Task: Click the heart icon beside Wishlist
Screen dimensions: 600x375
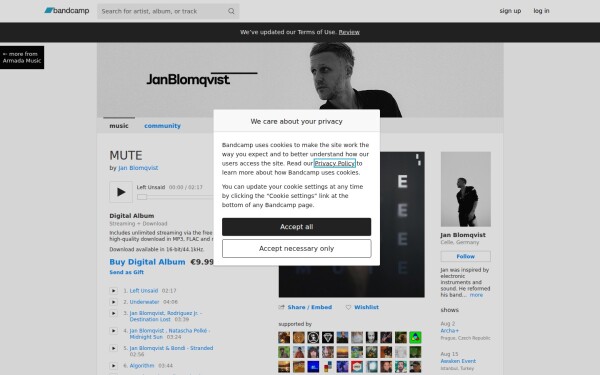Action: click(x=348, y=307)
